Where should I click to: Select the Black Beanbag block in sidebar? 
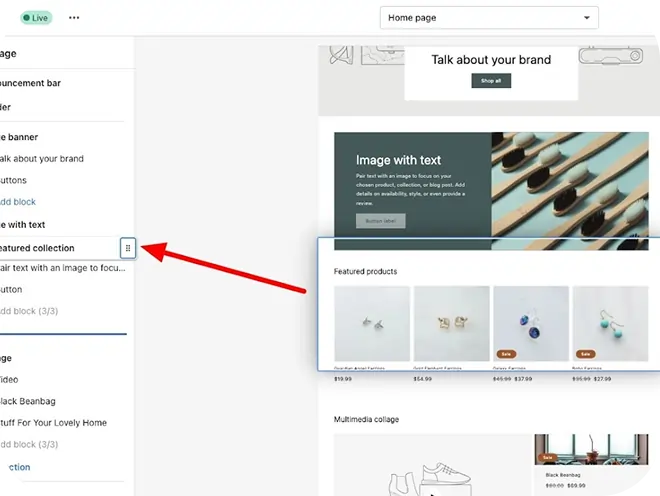coord(28,401)
